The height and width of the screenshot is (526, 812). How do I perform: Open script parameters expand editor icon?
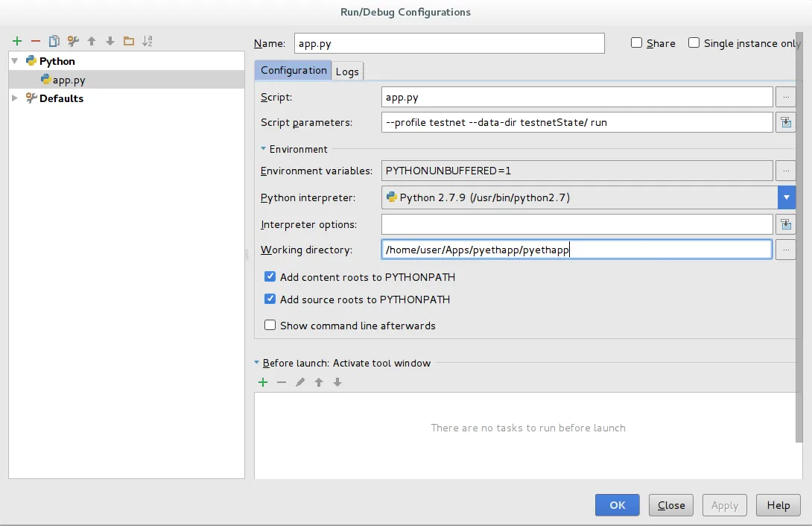[785, 122]
